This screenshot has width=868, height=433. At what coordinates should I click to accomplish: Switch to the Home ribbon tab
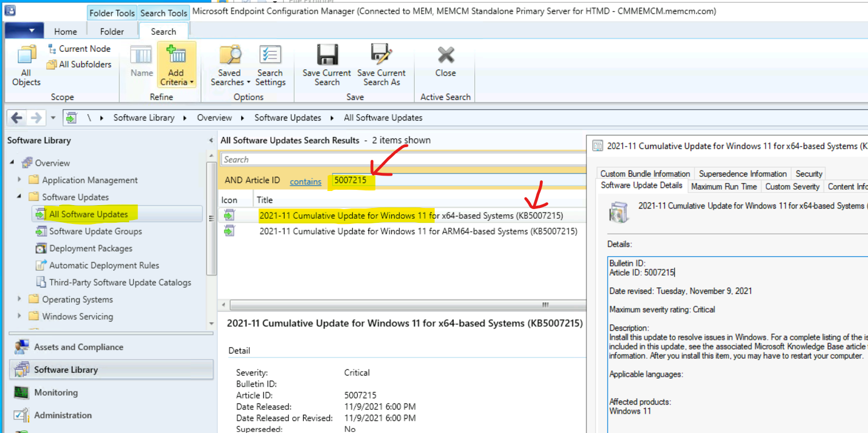tap(65, 31)
